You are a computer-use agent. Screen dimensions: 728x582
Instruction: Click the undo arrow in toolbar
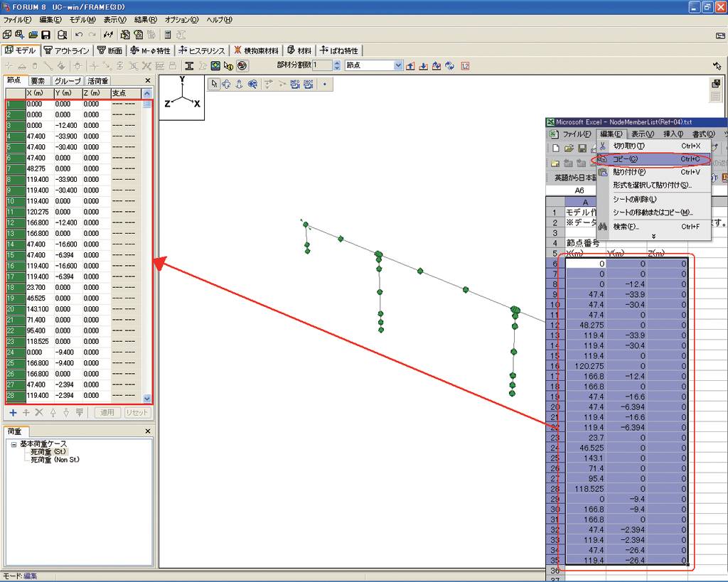tap(78, 34)
